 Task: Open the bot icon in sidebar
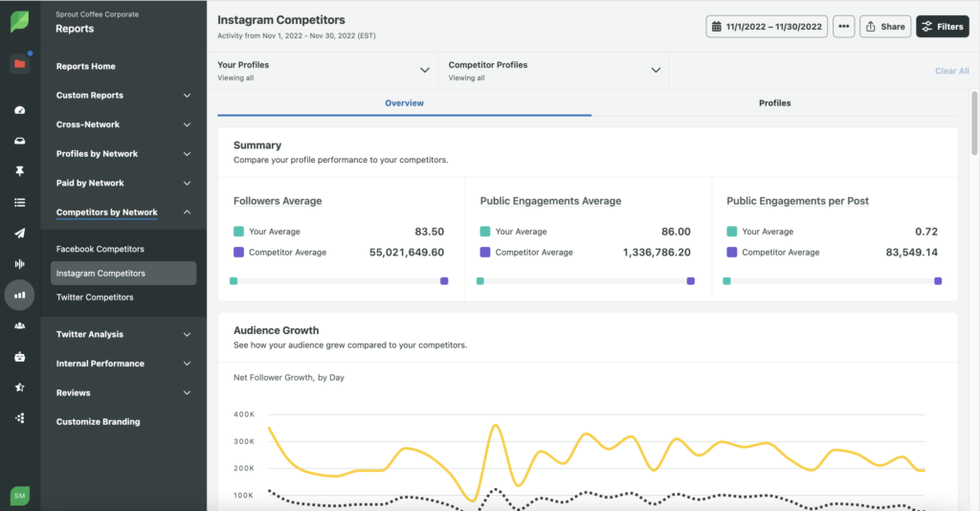[19, 357]
